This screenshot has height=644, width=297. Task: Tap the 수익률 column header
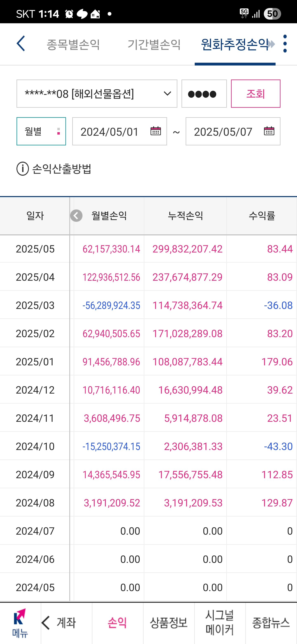coord(262,215)
